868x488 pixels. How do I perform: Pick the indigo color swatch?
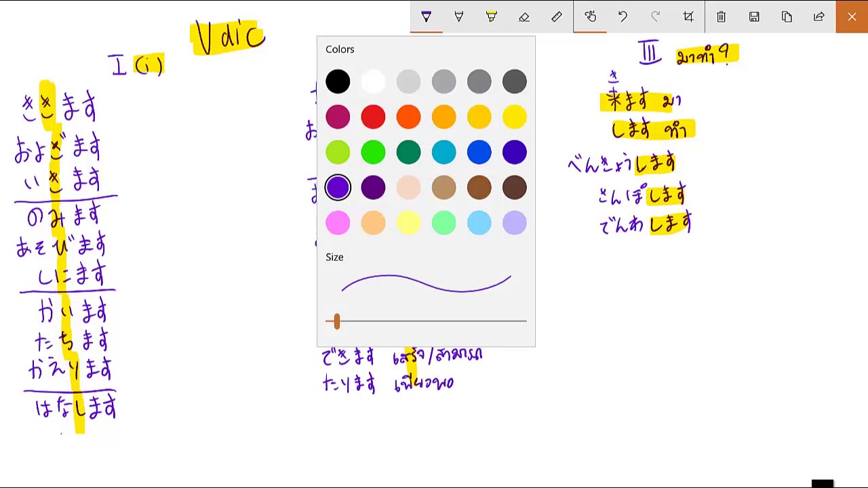coord(514,152)
